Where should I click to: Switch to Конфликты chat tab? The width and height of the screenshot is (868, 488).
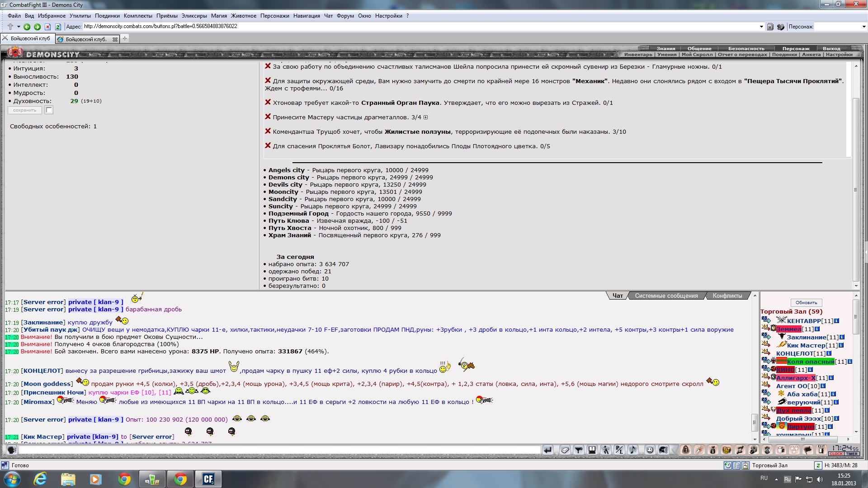click(727, 296)
